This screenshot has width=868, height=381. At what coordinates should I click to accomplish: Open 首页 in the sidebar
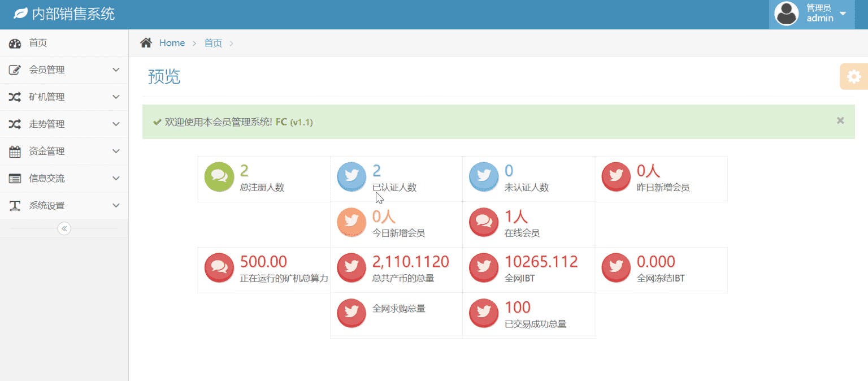click(64, 43)
